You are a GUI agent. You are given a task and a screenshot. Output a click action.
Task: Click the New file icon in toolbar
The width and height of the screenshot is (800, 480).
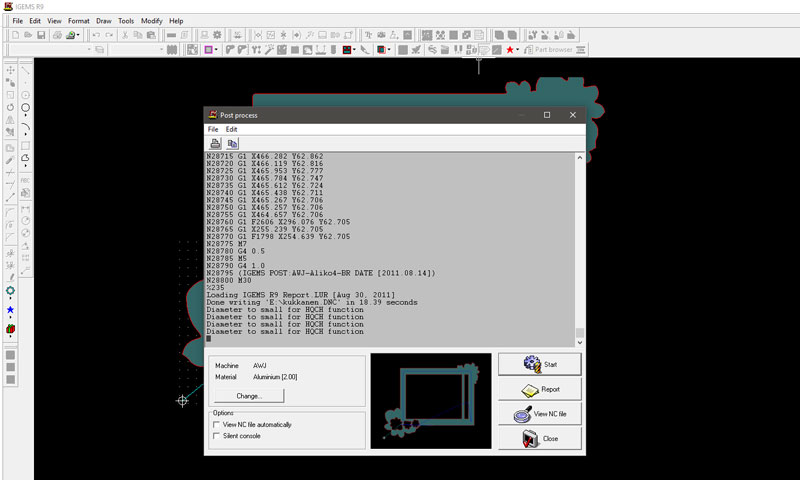pyautogui.click(x=15, y=35)
